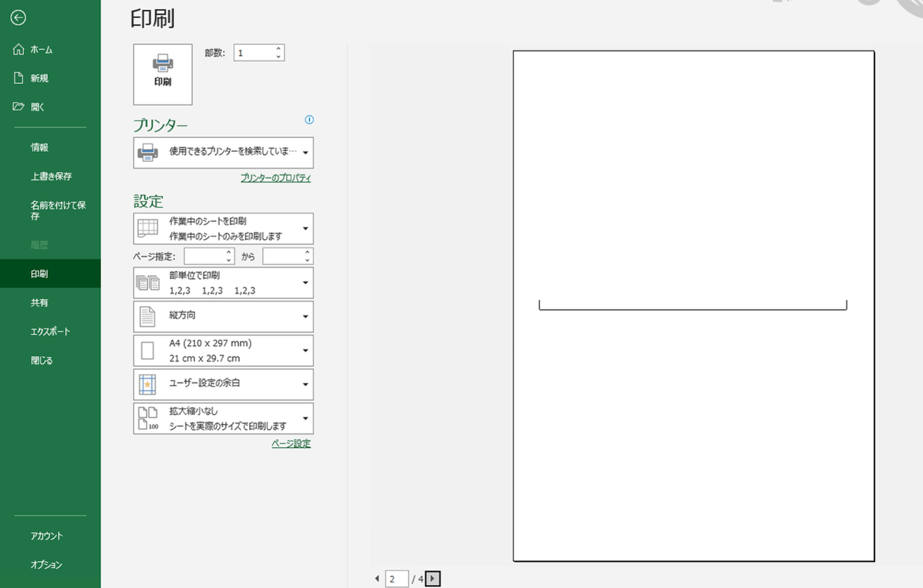Screen dimensions: 923x588
Task: Click the プリンターのプロパティ link
Action: (x=275, y=178)
